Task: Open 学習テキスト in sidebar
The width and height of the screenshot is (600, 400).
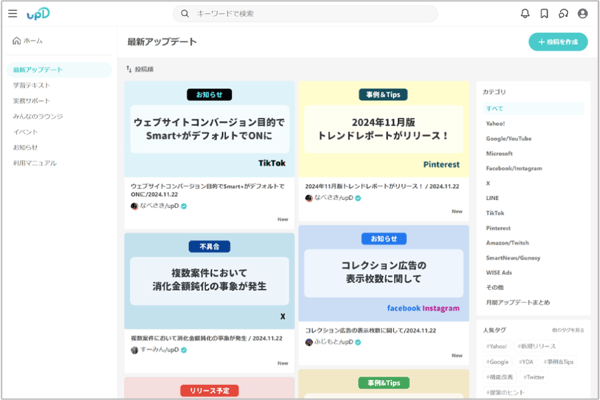Action: tap(32, 85)
